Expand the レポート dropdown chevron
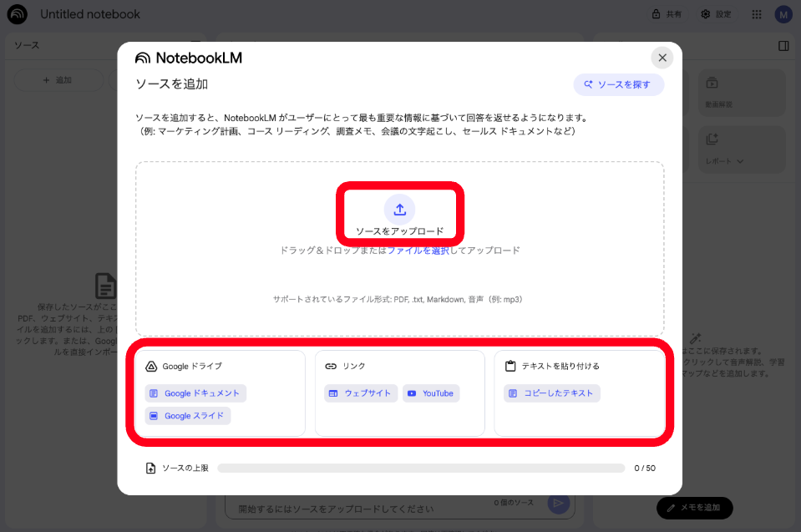The height and width of the screenshot is (532, 801). (x=740, y=161)
